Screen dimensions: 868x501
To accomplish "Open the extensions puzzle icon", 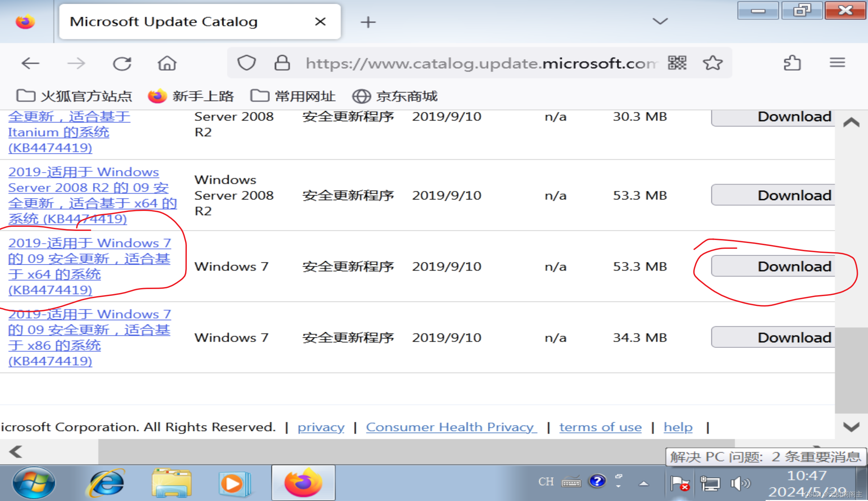I will point(792,63).
